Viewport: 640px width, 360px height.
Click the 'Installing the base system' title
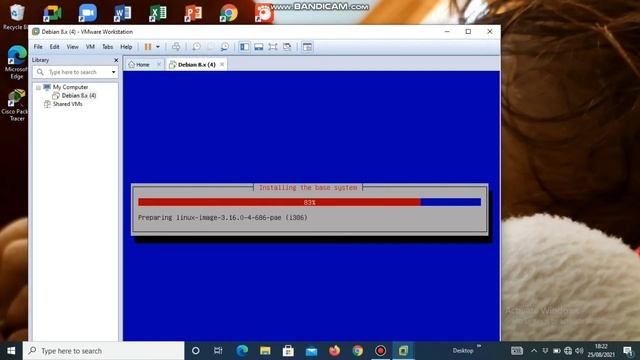308,187
